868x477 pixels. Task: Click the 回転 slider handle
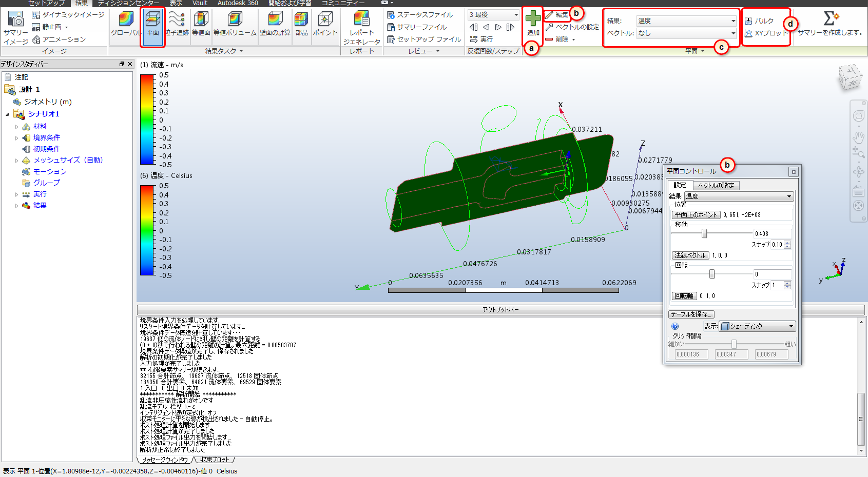[x=712, y=274]
